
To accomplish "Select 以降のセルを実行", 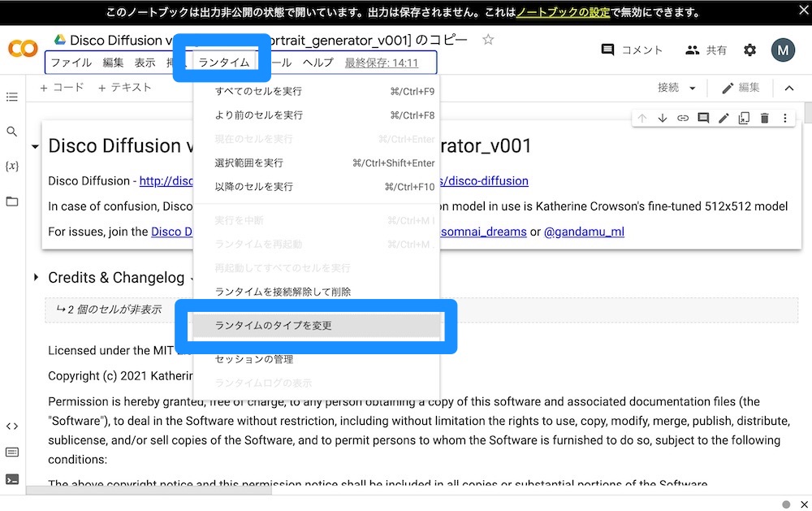I will [x=317, y=187].
